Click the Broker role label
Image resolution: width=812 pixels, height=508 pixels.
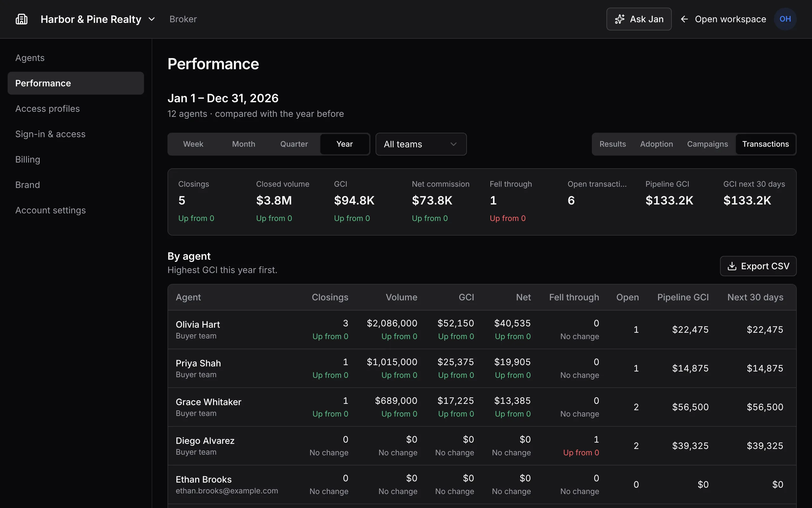pyautogui.click(x=183, y=19)
